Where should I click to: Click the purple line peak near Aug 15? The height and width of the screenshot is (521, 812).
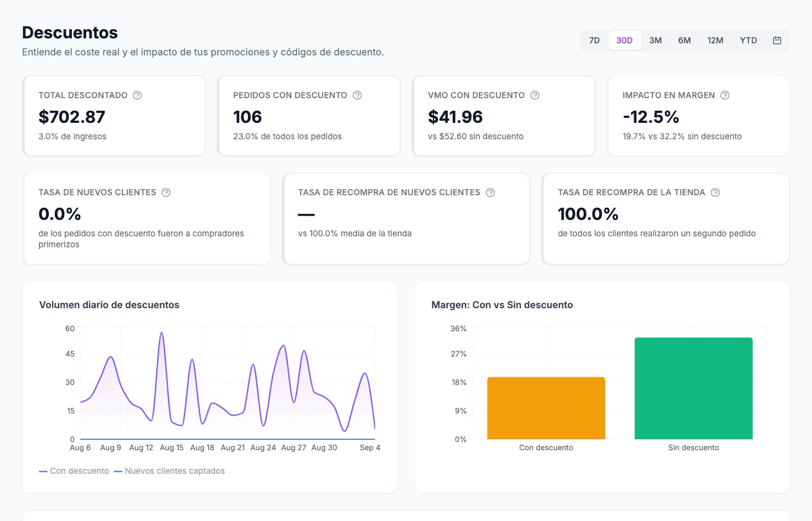point(161,333)
